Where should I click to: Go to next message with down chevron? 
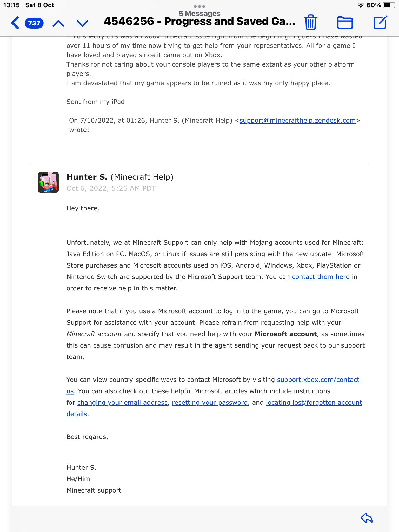[x=82, y=23]
